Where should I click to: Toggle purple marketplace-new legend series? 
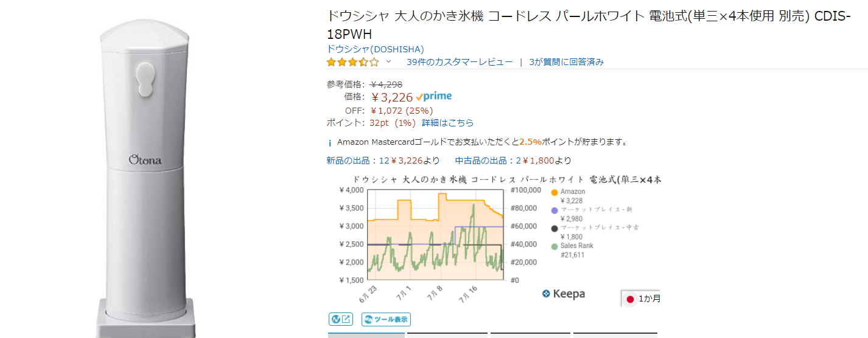[x=554, y=210]
